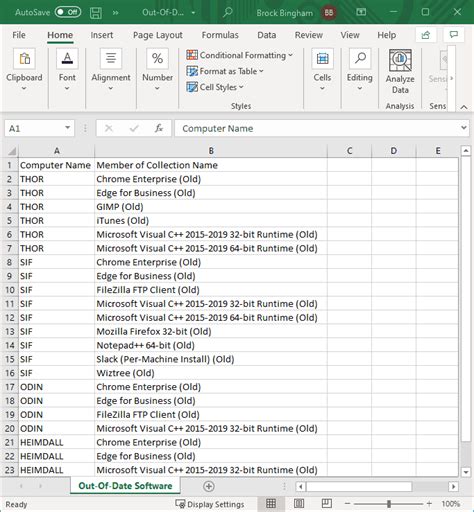474x512 pixels.
Task: Open the View tab
Action: coord(350,35)
